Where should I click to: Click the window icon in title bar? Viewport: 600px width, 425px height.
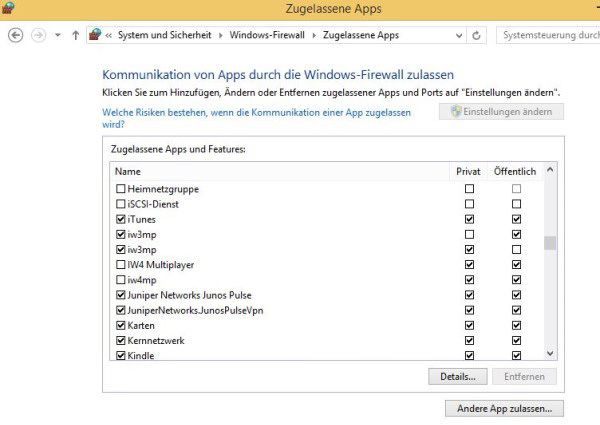tap(8, 8)
